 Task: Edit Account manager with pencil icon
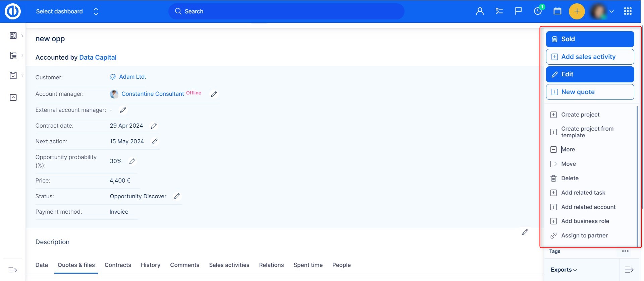pos(214,94)
